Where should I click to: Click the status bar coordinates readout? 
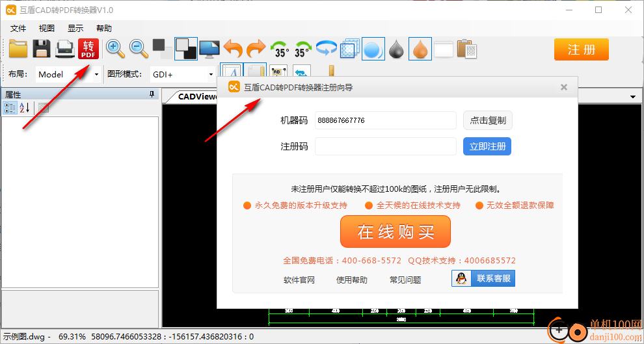[x=172, y=337]
